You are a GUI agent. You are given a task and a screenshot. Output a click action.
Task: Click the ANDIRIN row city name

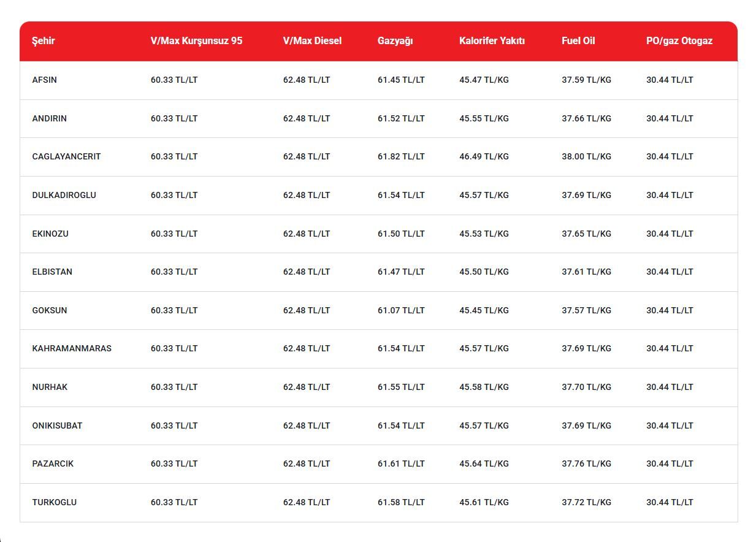(49, 118)
